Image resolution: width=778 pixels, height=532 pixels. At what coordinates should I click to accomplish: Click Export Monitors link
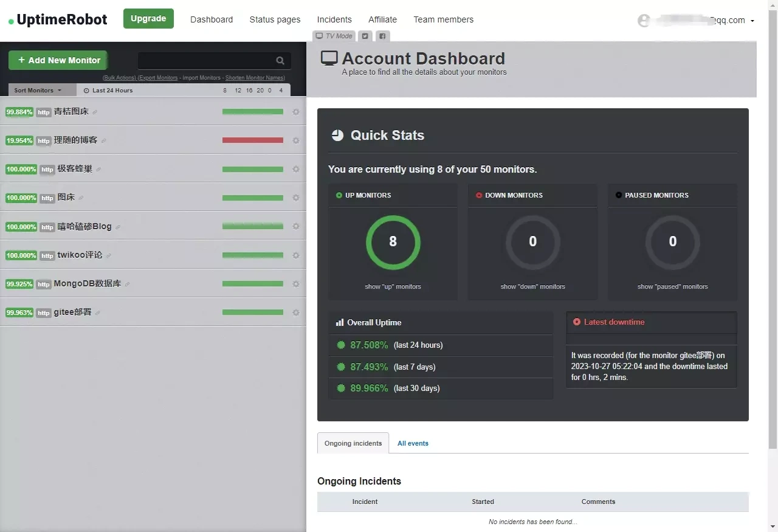coord(158,78)
